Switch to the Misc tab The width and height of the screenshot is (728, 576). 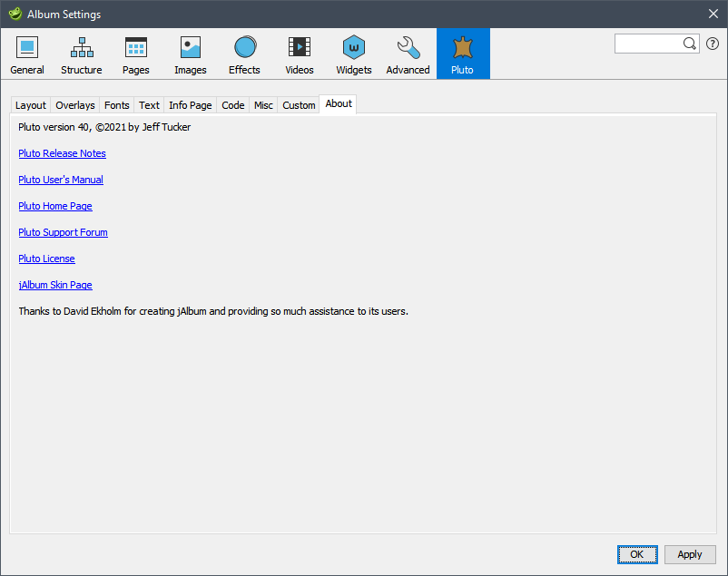pos(263,105)
